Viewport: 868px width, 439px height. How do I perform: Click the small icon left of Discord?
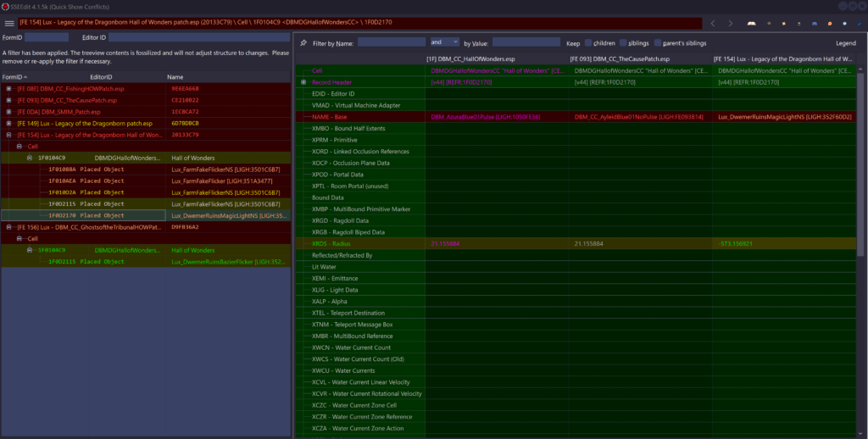point(798,24)
